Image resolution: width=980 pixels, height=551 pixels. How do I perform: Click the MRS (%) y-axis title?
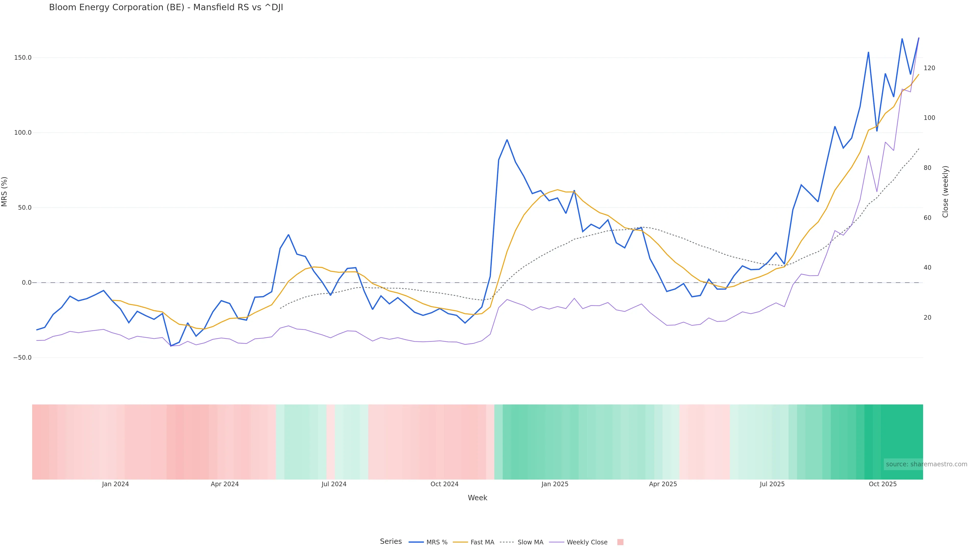tap(5, 192)
